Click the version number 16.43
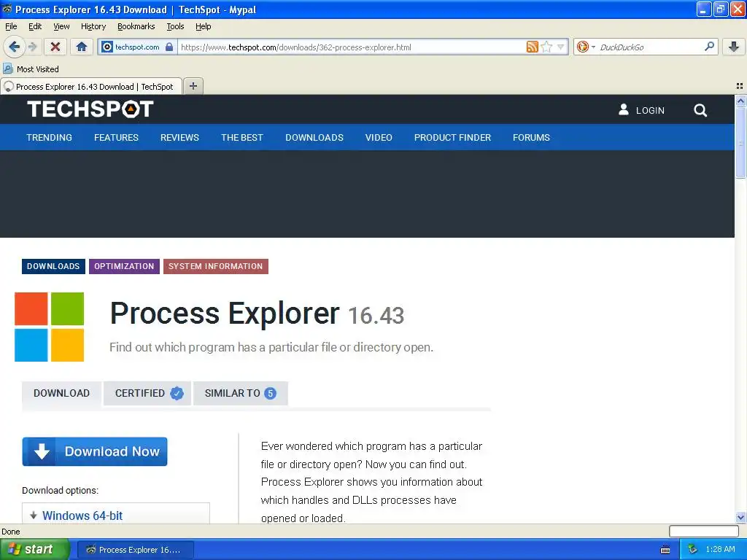Image resolution: width=747 pixels, height=560 pixels. [376, 315]
